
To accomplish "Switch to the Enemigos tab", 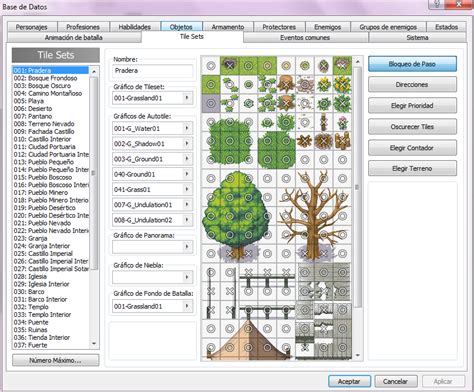I will pos(328,27).
